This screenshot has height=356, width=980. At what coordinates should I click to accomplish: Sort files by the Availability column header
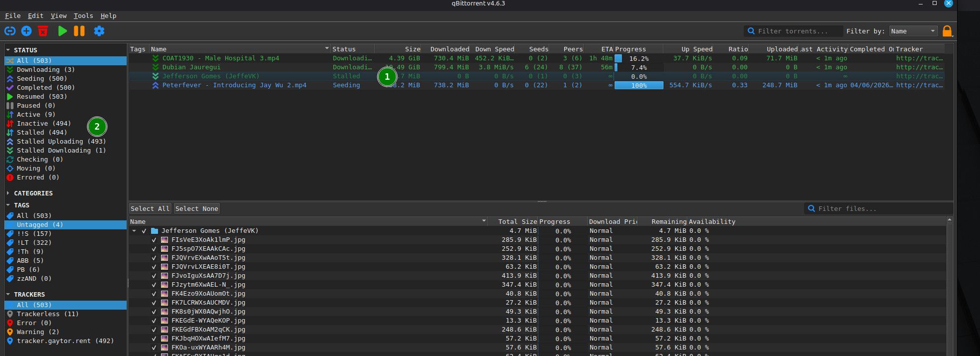(712, 221)
